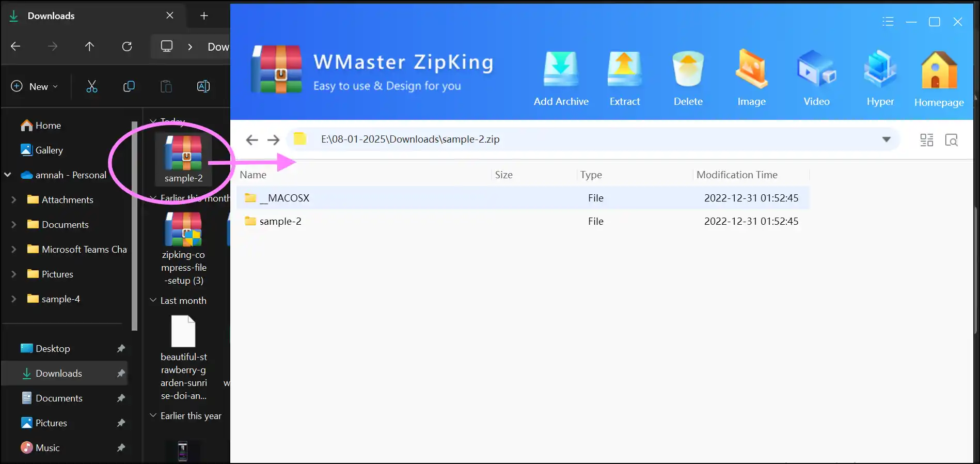The image size is (980, 464).
Task: Expand the Documents folder under OneDrive
Action: [14, 225]
